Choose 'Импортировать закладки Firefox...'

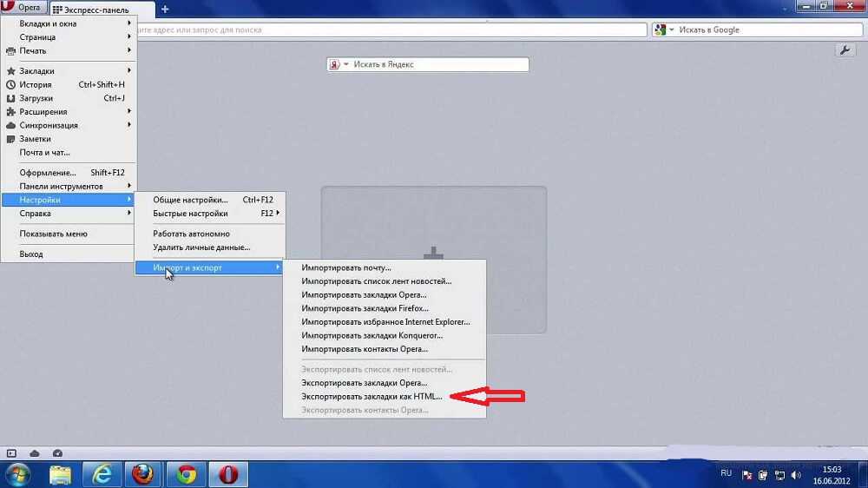[365, 308]
